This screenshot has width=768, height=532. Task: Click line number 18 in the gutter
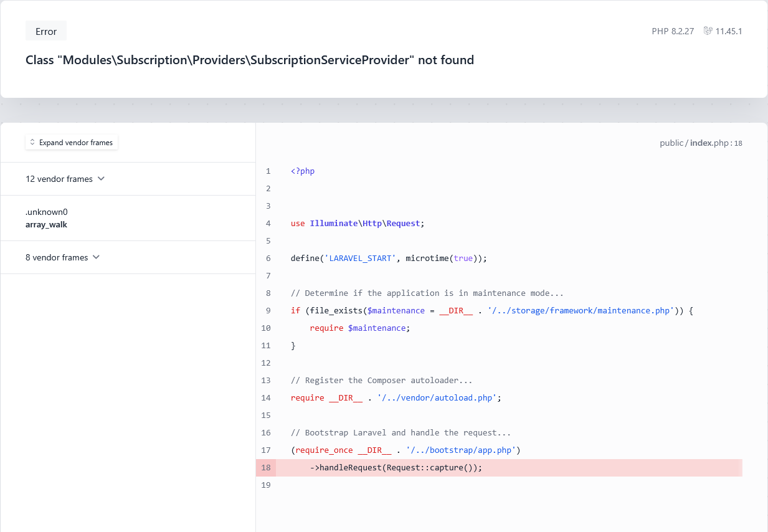point(266,467)
